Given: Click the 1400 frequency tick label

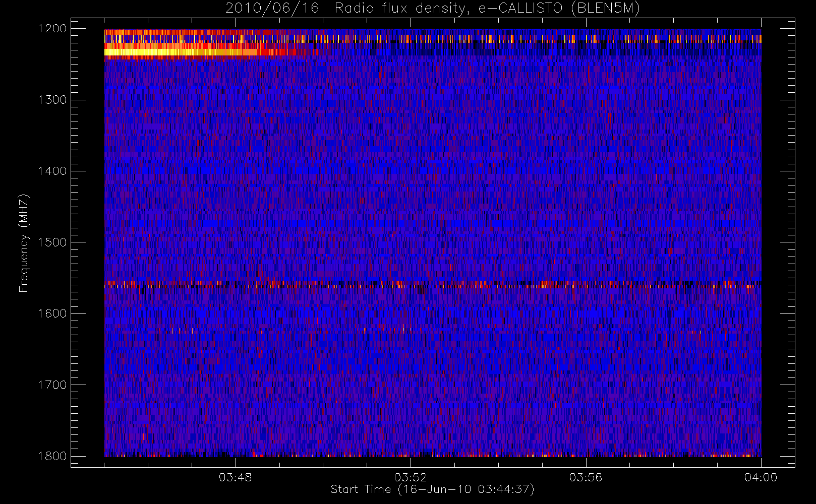Looking at the screenshot, I should click(x=52, y=171).
